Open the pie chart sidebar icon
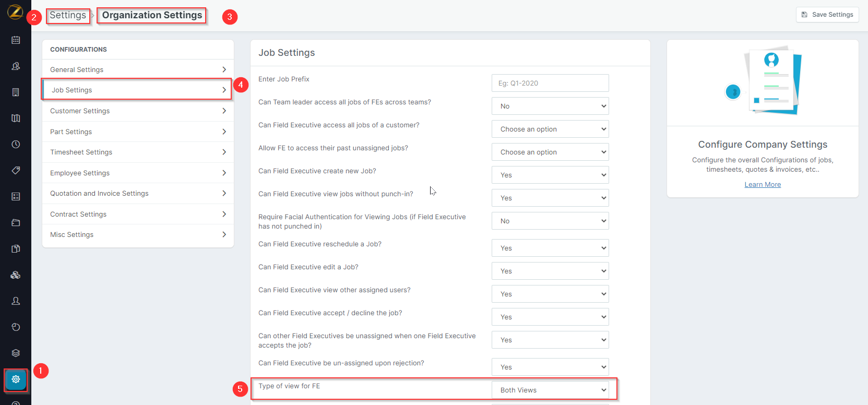Screen dimensions: 868x405 (16, 327)
